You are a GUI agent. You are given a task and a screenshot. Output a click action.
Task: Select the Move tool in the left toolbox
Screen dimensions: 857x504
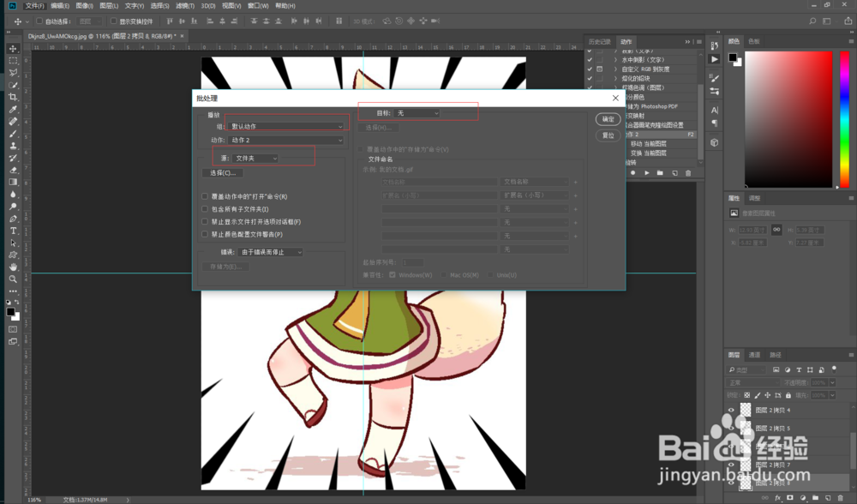[13, 49]
